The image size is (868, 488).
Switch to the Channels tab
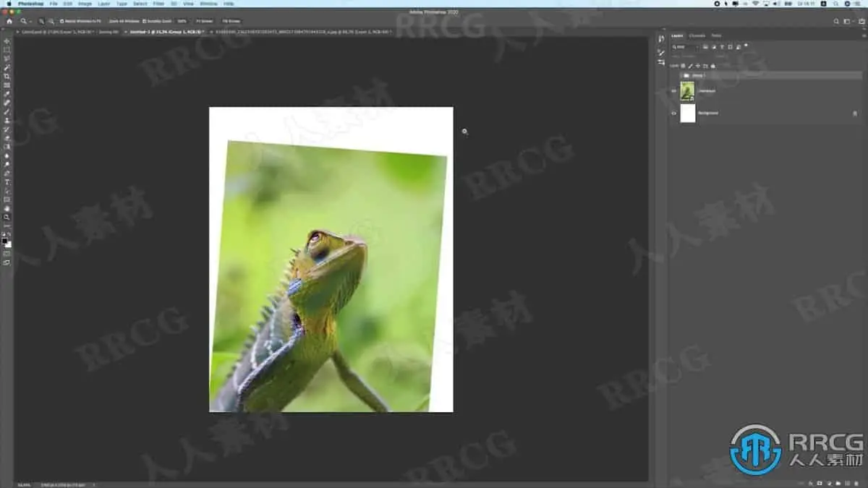coord(697,35)
